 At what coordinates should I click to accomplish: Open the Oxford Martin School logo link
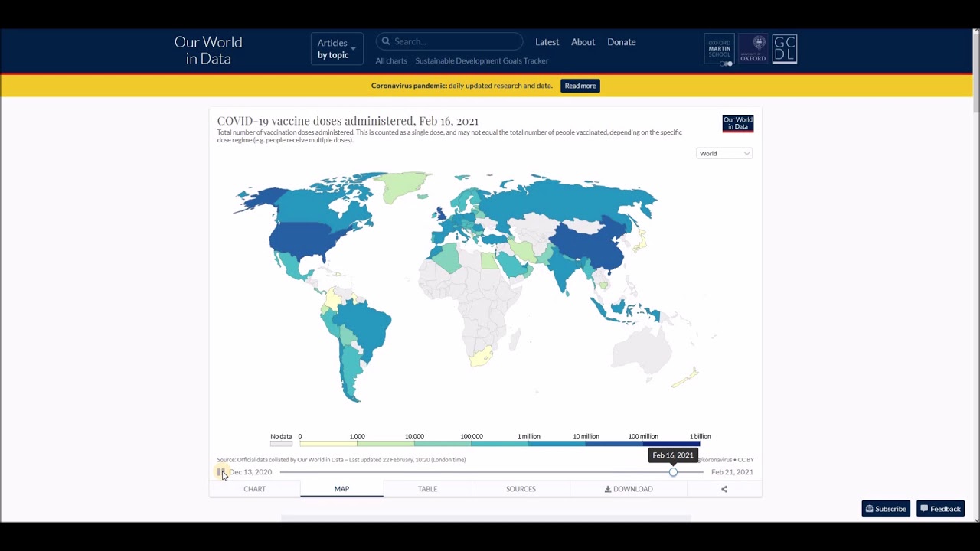(719, 49)
